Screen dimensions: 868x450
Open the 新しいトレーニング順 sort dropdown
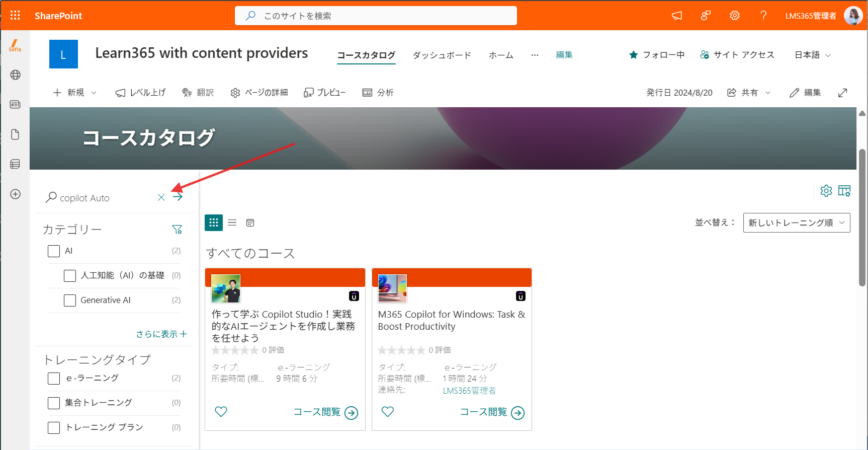797,222
